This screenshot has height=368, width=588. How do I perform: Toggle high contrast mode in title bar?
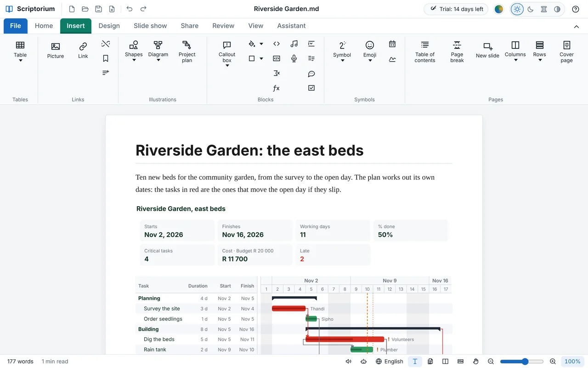coord(557,9)
